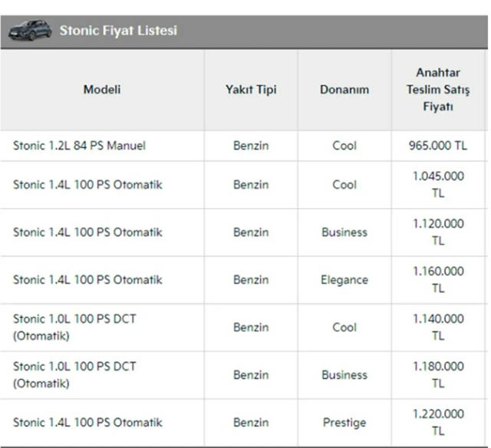
Task: Select the 1.140.000 TL price
Action: coord(438,327)
